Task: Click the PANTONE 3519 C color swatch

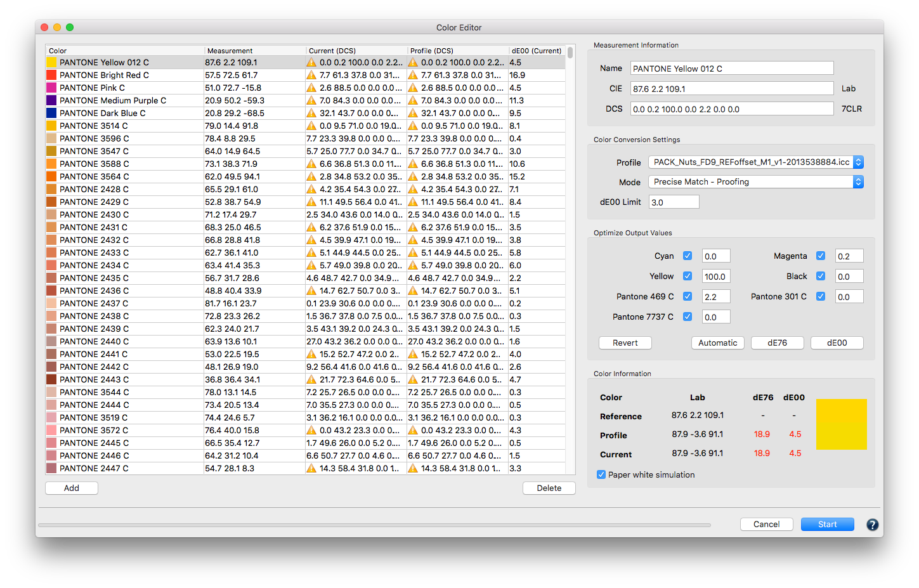Action: coord(51,417)
